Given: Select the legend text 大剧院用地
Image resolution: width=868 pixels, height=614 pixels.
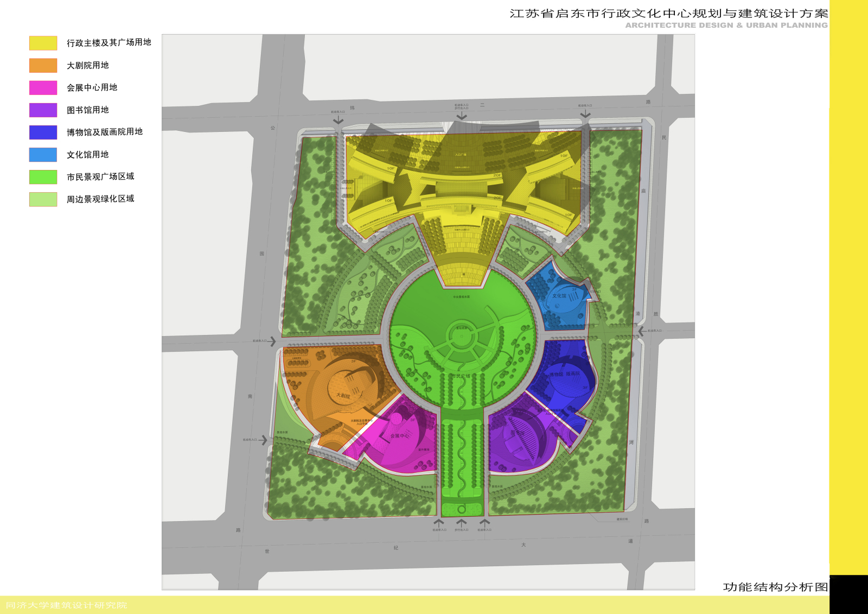Looking at the screenshot, I should [x=88, y=65].
